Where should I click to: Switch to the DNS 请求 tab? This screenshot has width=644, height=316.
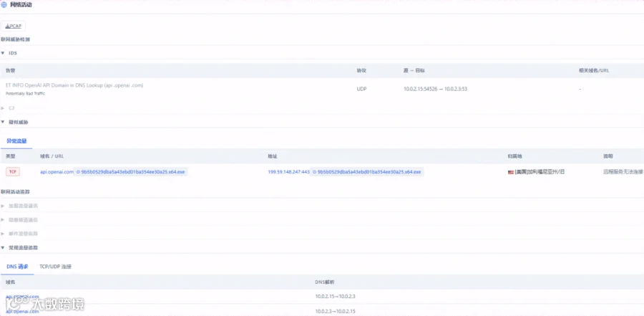(x=17, y=267)
